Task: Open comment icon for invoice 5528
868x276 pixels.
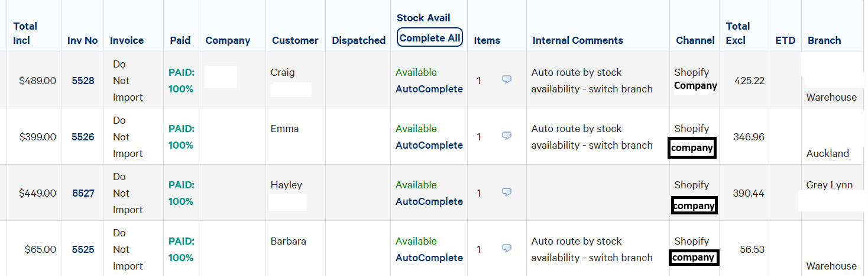Action: [x=507, y=79]
